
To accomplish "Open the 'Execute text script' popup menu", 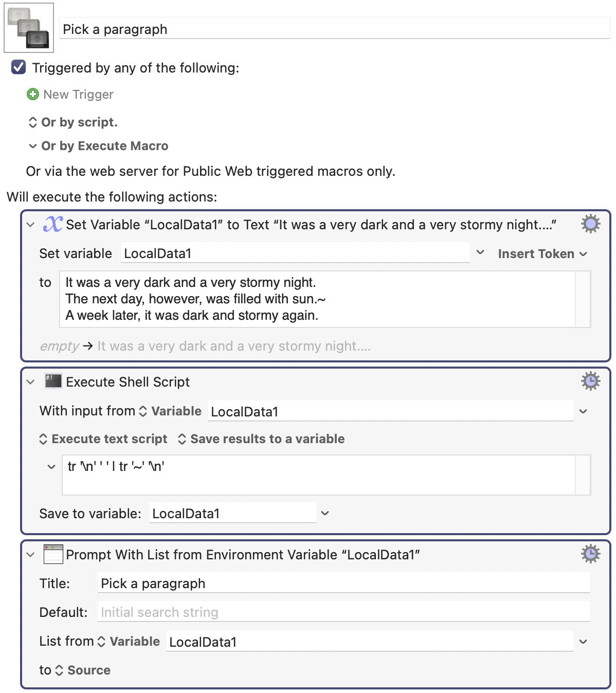I will [103, 439].
